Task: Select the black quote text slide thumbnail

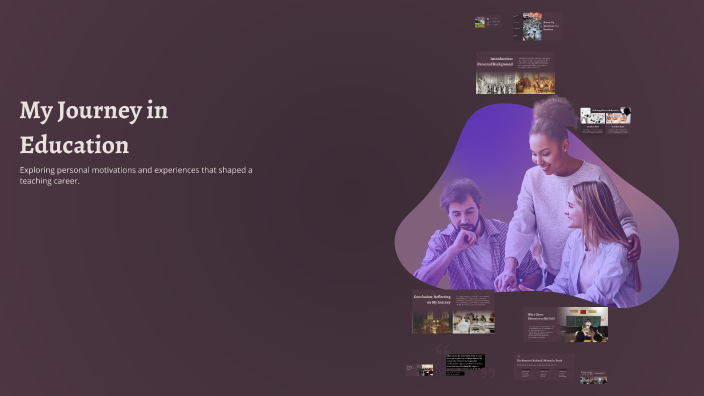Action: (x=465, y=364)
